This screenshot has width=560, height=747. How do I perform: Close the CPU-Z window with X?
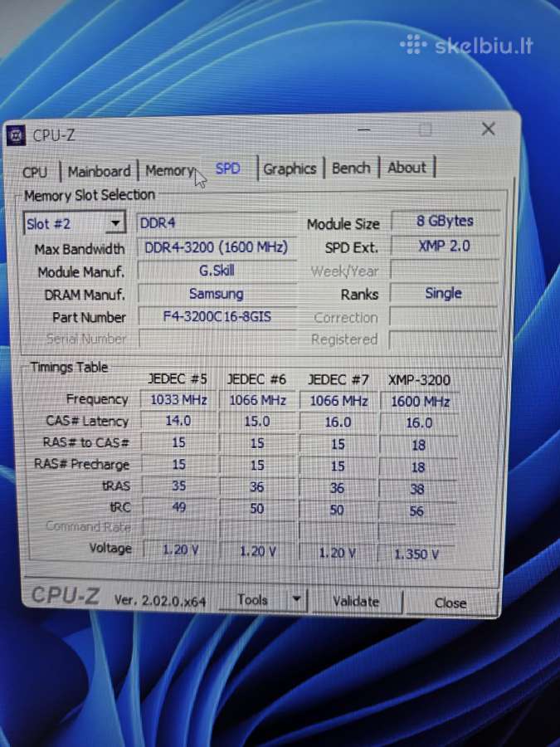488,129
